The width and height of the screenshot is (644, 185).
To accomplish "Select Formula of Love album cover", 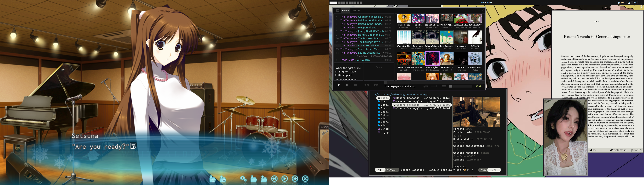I will point(475,59).
